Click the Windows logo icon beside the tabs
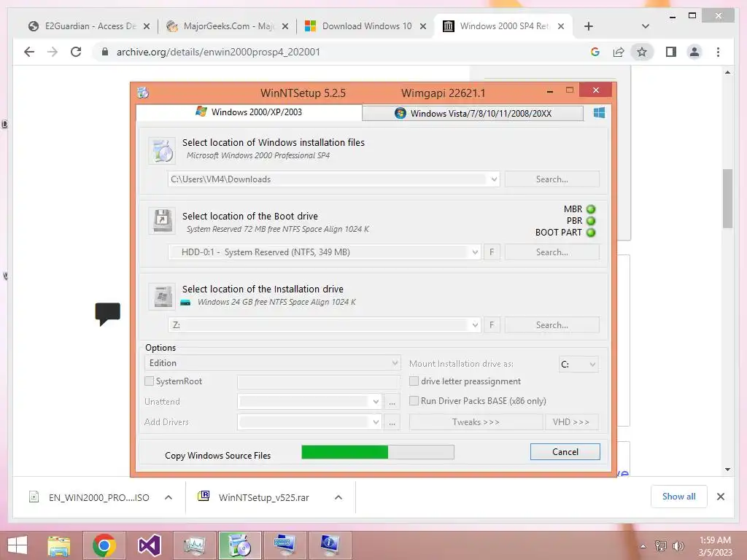 [599, 113]
